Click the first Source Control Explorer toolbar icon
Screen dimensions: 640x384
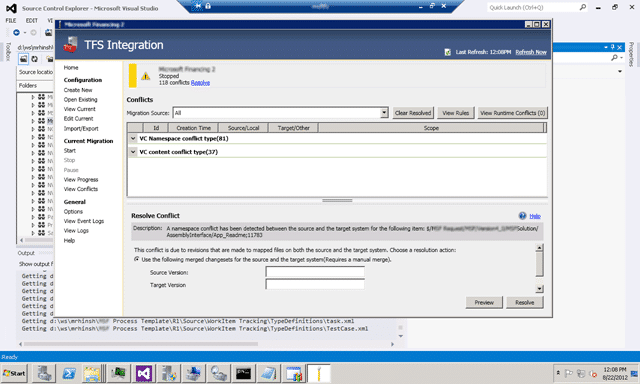pyautogui.click(x=24, y=59)
